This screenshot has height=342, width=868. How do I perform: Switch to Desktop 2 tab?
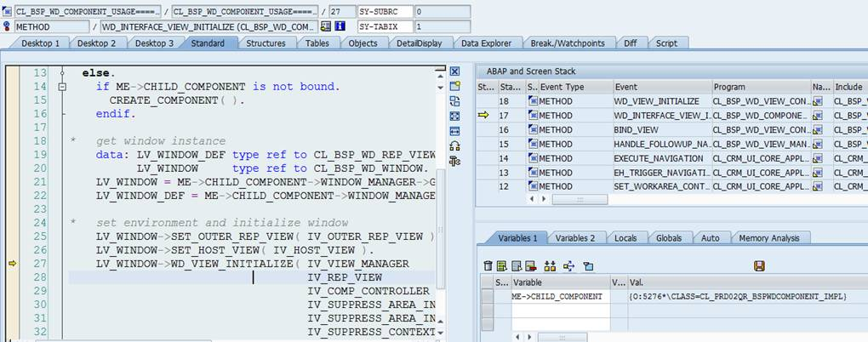96,43
